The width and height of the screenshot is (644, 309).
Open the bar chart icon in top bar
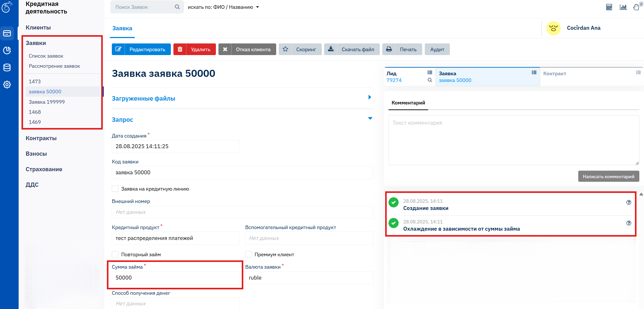(623, 7)
